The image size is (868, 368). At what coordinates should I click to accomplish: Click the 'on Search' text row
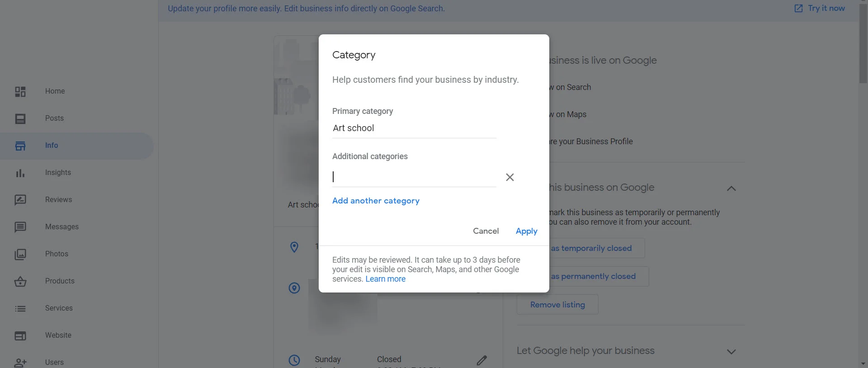coord(570,87)
